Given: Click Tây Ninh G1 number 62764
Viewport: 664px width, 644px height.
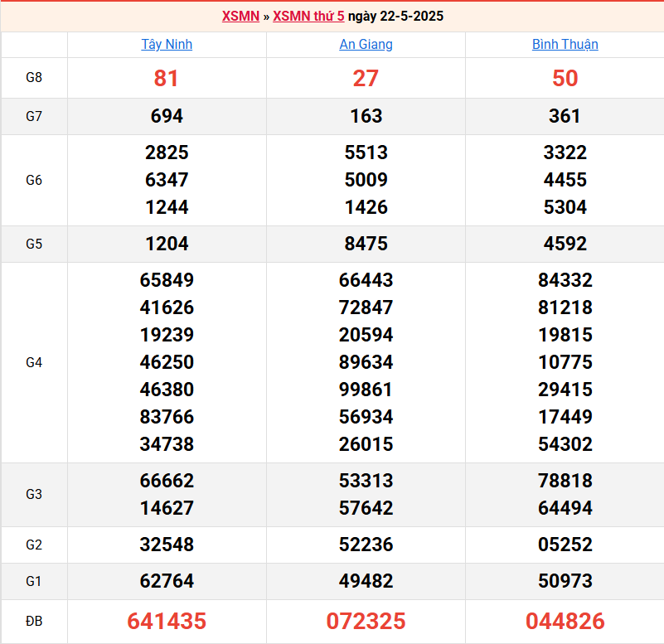Looking at the screenshot, I should (x=167, y=581).
